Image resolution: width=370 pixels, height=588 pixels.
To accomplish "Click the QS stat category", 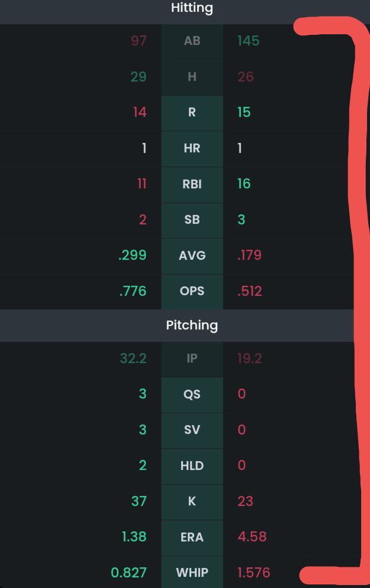I will click(x=192, y=394).
